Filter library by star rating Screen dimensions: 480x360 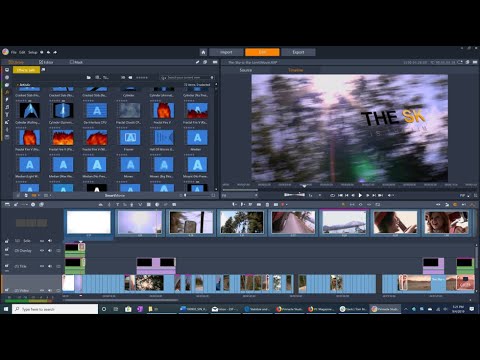[x=142, y=77]
